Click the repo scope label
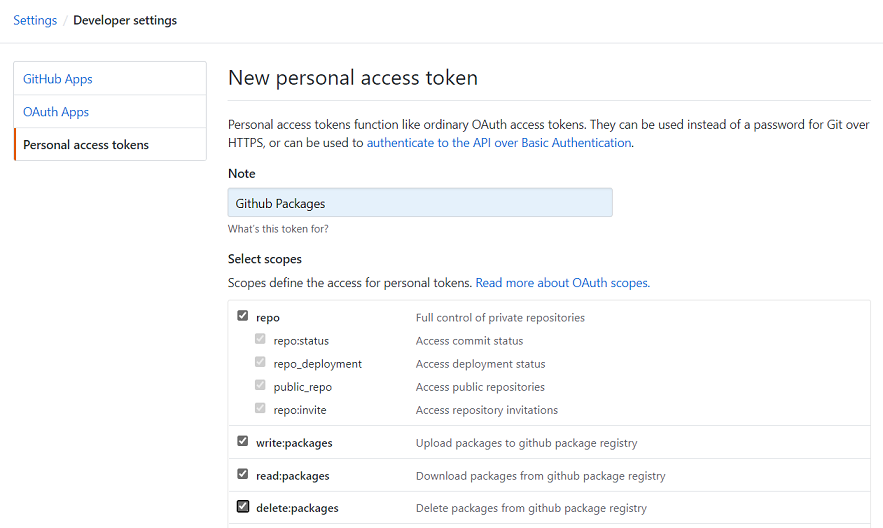This screenshot has height=528, width=883. (268, 318)
